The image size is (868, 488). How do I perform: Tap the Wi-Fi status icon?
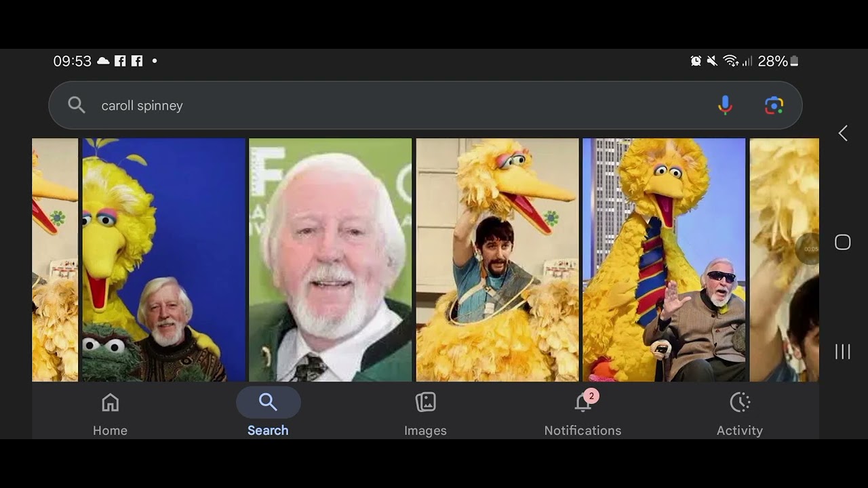730,61
